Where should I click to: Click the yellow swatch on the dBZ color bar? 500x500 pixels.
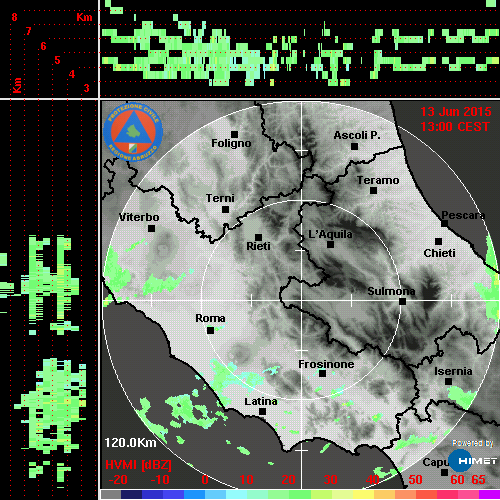[363, 495]
